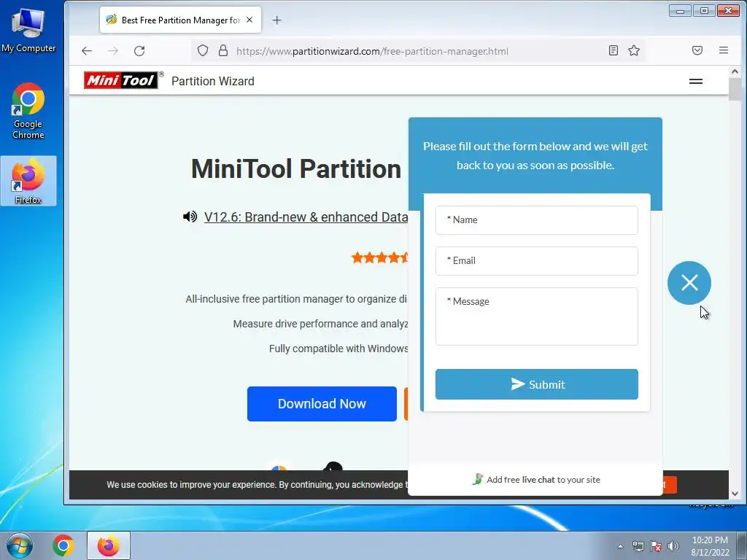747x560 pixels.
Task: Open the Action Center flag icon
Action: (656, 546)
